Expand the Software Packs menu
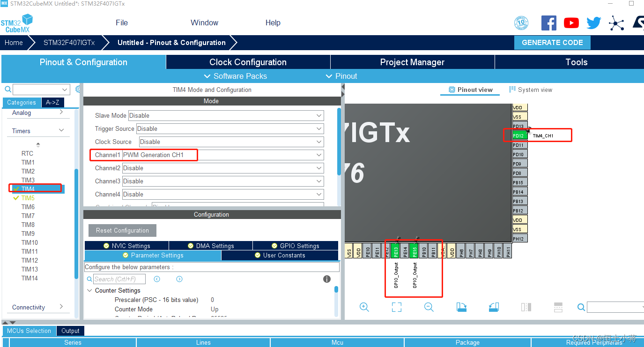The image size is (644, 347). coord(236,76)
